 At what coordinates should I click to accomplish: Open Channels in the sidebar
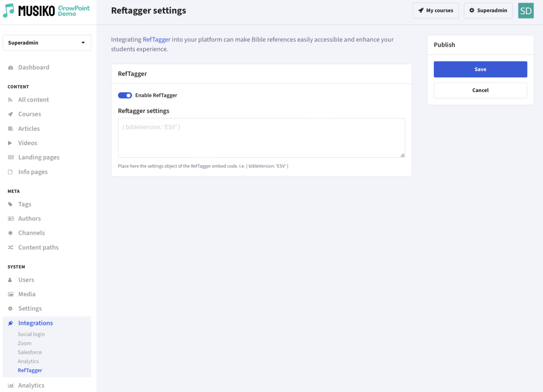click(31, 233)
